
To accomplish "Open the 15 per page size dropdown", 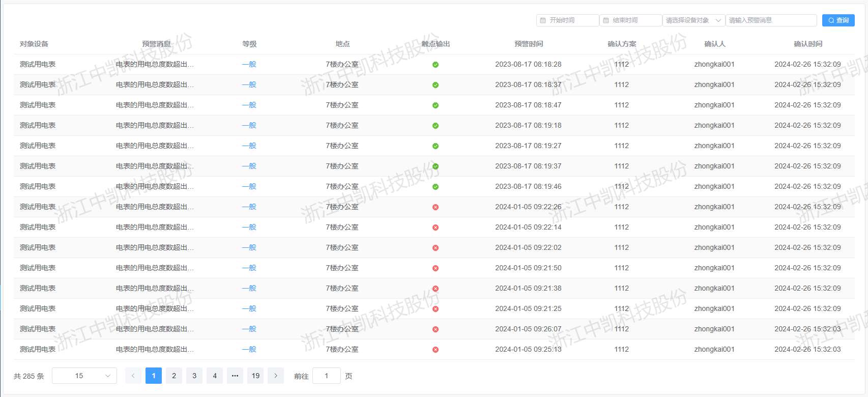I will point(84,376).
